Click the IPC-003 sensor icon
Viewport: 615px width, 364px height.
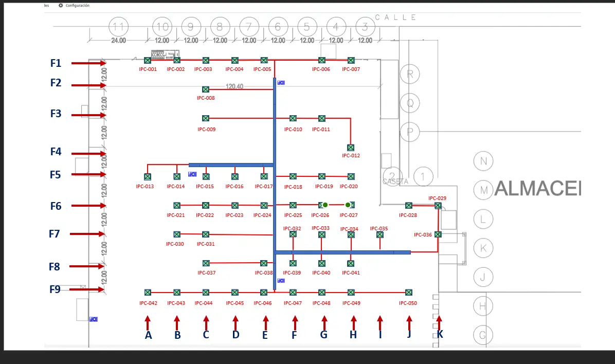206,60
